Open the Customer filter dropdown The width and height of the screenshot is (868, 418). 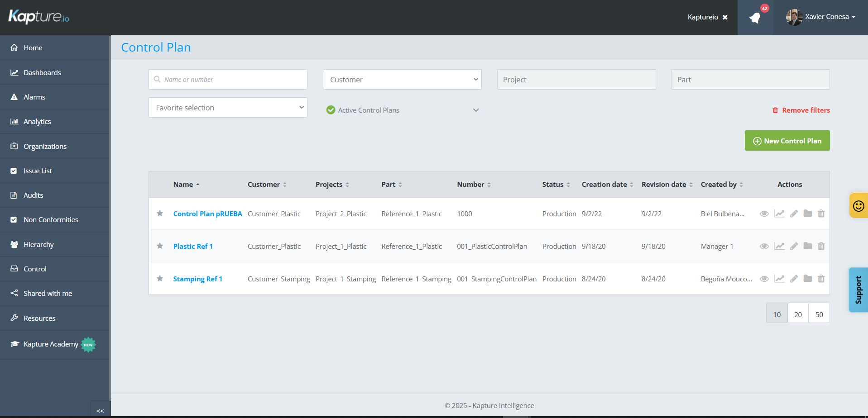pyautogui.click(x=402, y=79)
